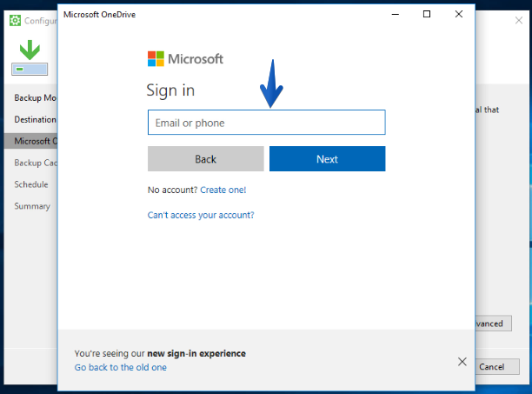Select Backup Cache step in background wizard

click(36, 163)
